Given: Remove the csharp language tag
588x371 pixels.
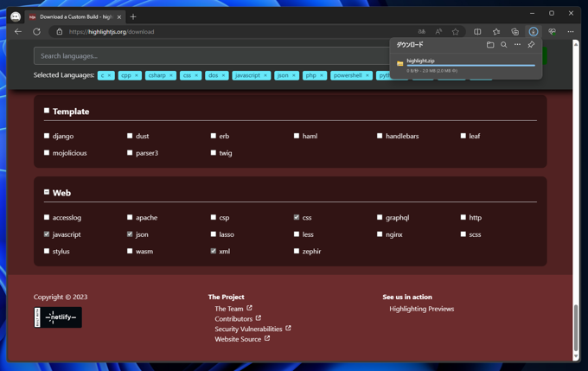Looking at the screenshot, I should tap(171, 75).
